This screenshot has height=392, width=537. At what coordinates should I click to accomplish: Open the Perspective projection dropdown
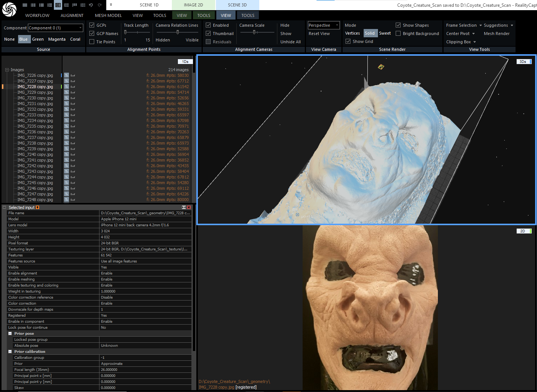pyautogui.click(x=323, y=25)
